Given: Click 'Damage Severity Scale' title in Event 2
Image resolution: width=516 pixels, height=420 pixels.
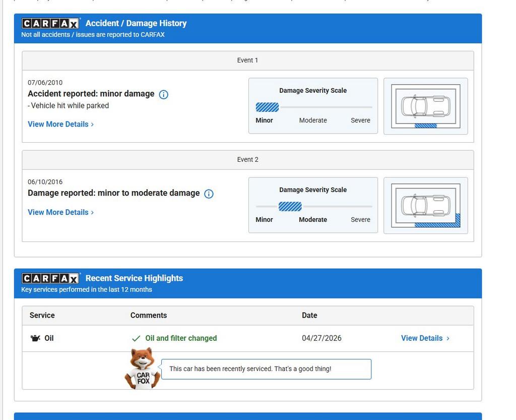Looking at the screenshot, I should [313, 190].
